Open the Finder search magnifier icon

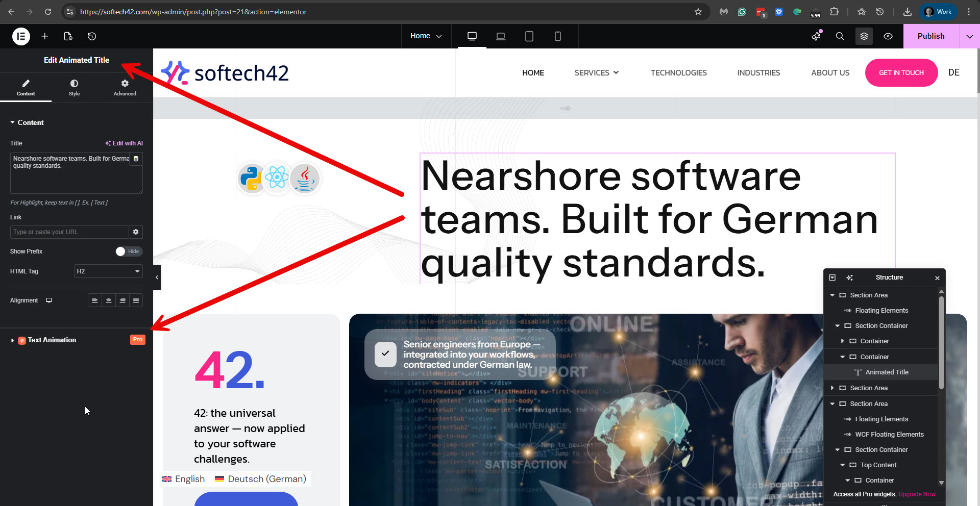pyautogui.click(x=840, y=36)
